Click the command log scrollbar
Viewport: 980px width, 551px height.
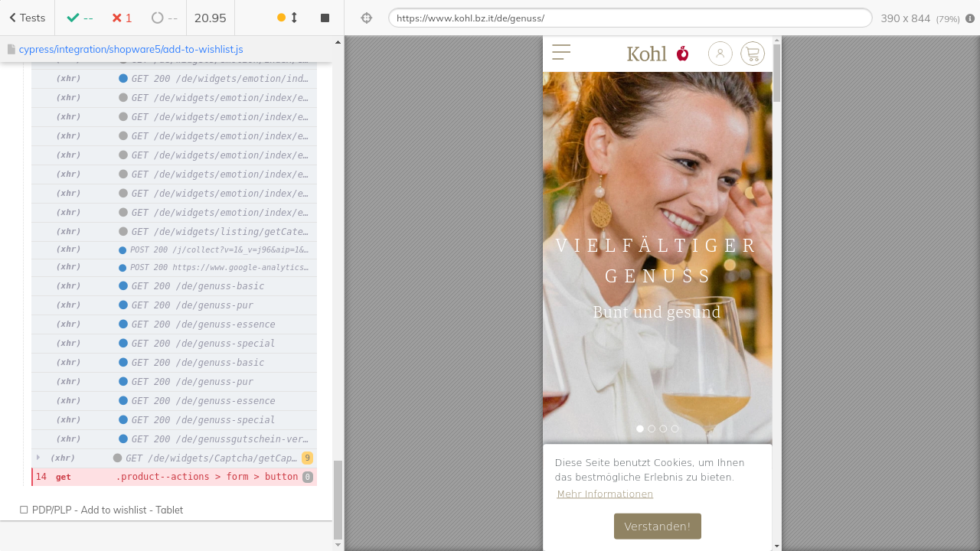(338, 497)
